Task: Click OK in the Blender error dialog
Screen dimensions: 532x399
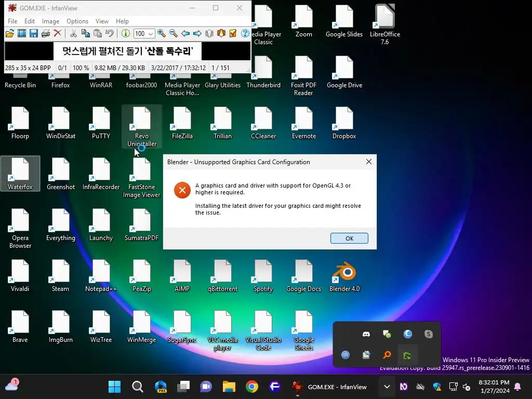Action: tap(349, 238)
